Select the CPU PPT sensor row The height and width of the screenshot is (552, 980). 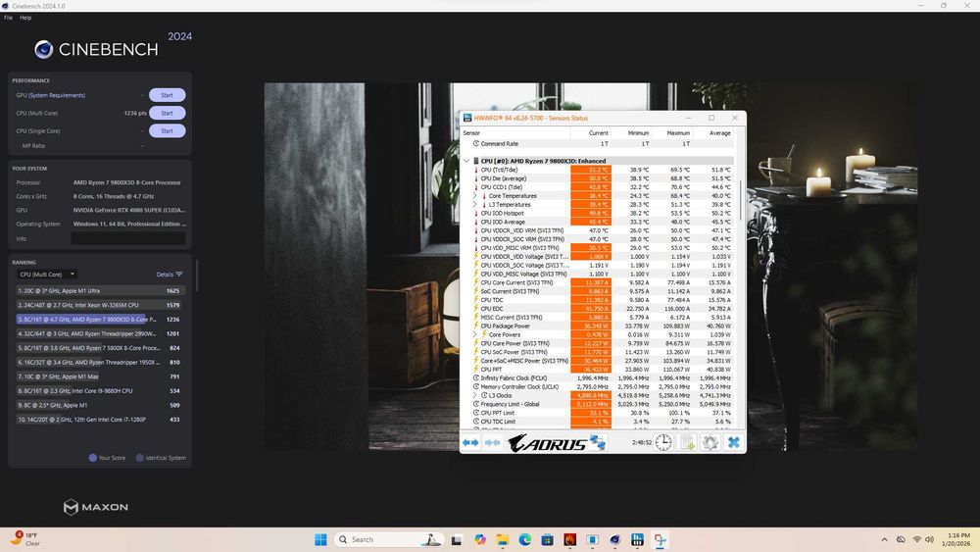coord(598,370)
